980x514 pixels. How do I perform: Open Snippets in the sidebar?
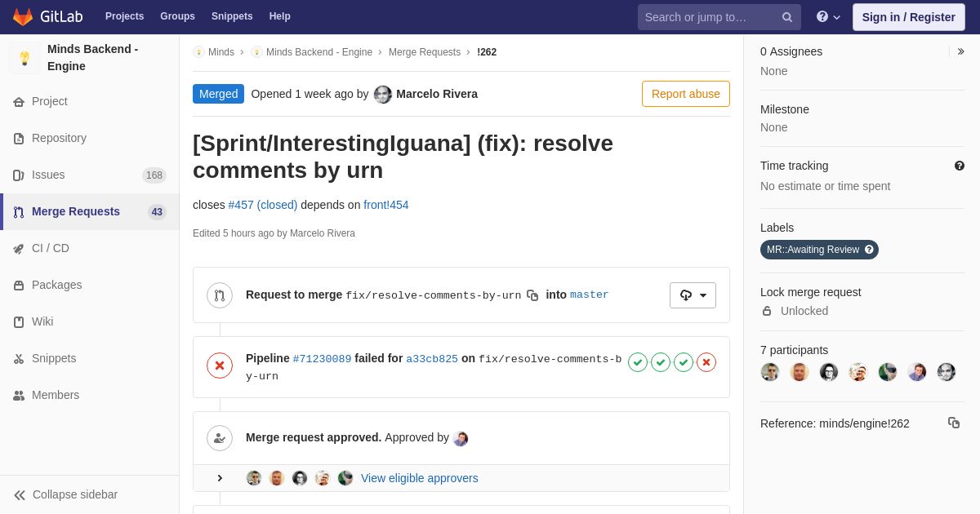(90, 358)
